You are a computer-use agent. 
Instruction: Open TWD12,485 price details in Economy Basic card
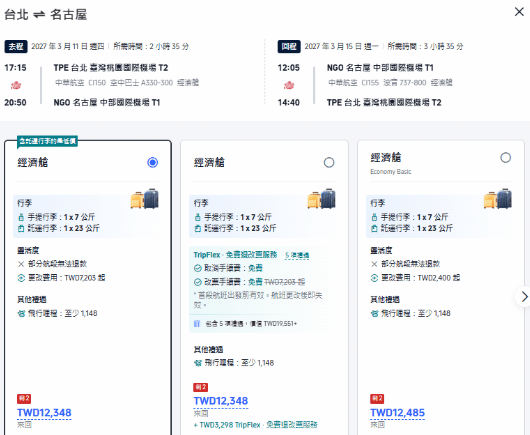click(x=398, y=413)
